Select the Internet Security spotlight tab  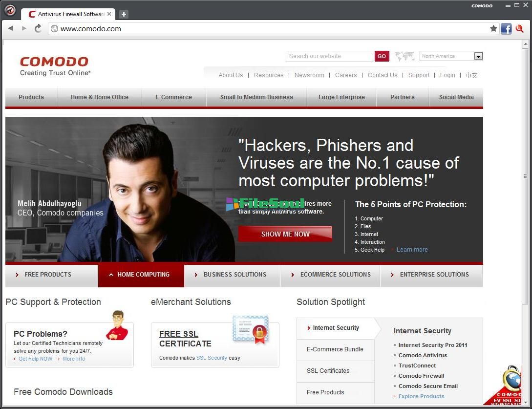[336, 328]
